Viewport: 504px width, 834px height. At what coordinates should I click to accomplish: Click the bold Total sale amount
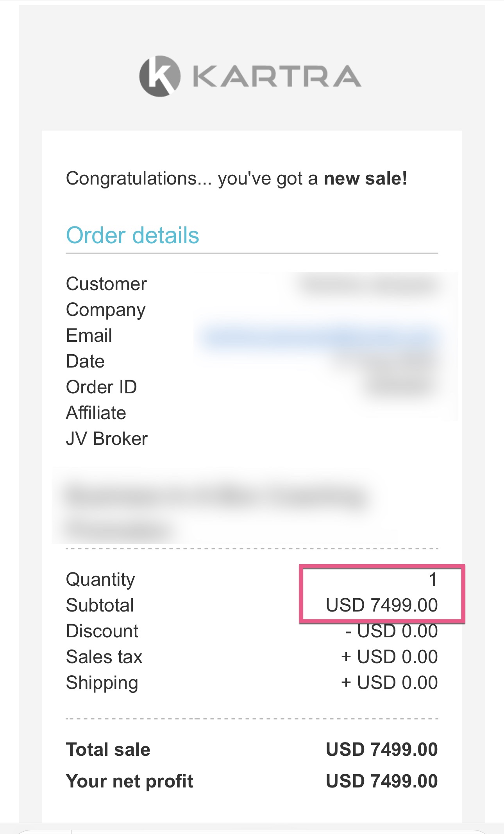[381, 750]
